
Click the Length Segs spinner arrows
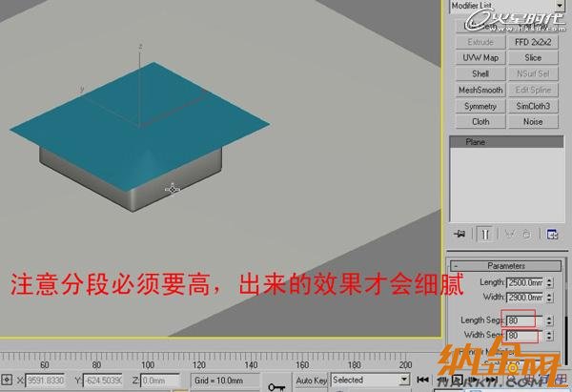point(550,320)
